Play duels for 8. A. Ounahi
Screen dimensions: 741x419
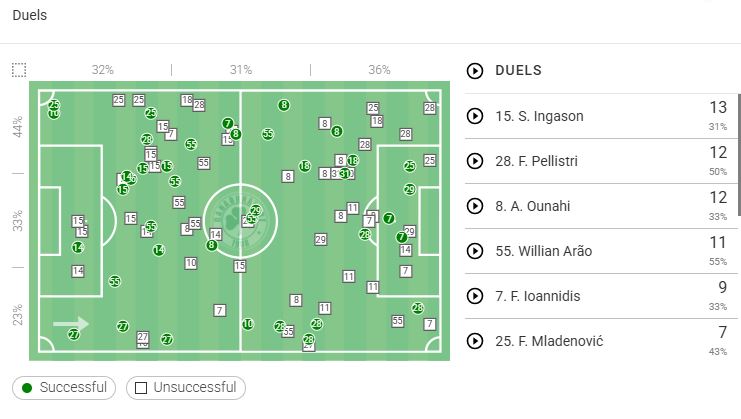(474, 206)
